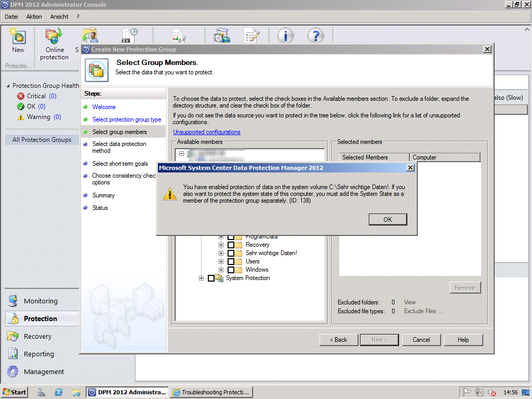Click the checklist with pencil toolbar icon
This screenshot has width=532, height=399.
(x=252, y=35)
